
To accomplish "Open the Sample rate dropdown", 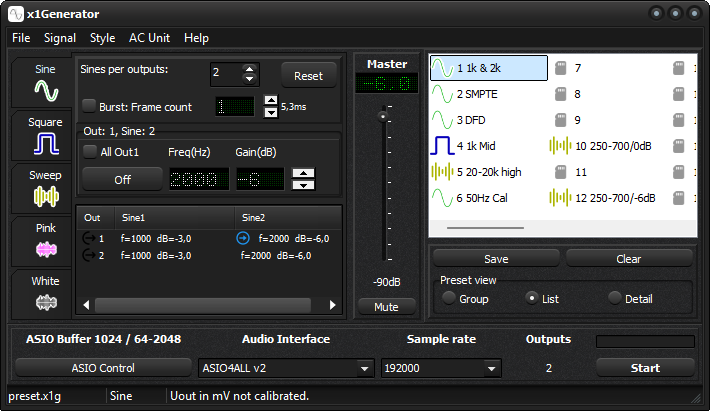I will pyautogui.click(x=440, y=368).
